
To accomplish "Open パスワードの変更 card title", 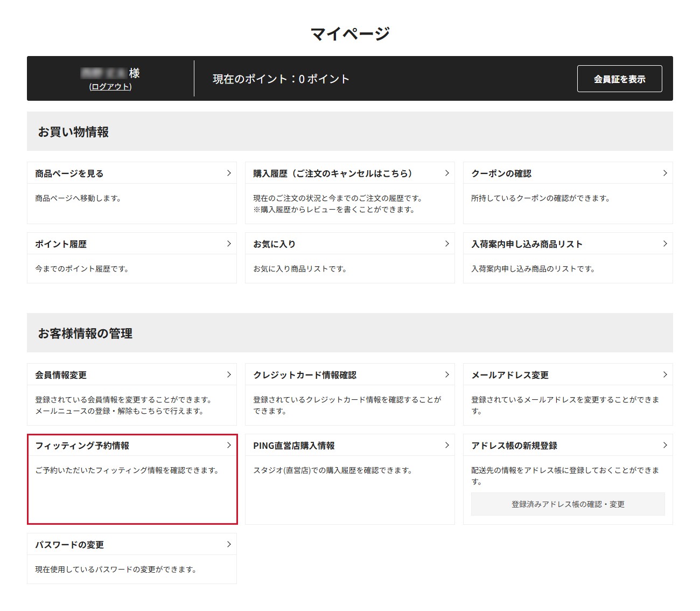I will tap(69, 545).
